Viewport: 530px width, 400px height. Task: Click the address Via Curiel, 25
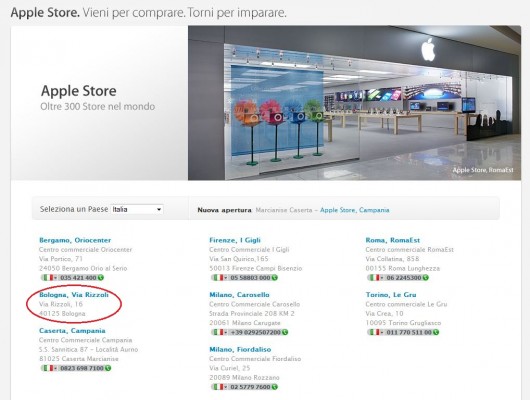[230, 368]
